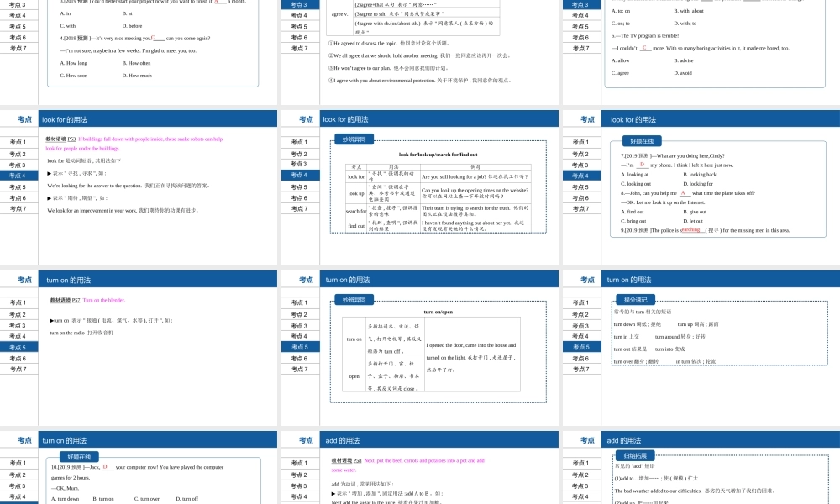The height and width of the screenshot is (504, 840).
Task: Select highlighted 考点 5 on turn on/open table slide
Action: coord(300,347)
